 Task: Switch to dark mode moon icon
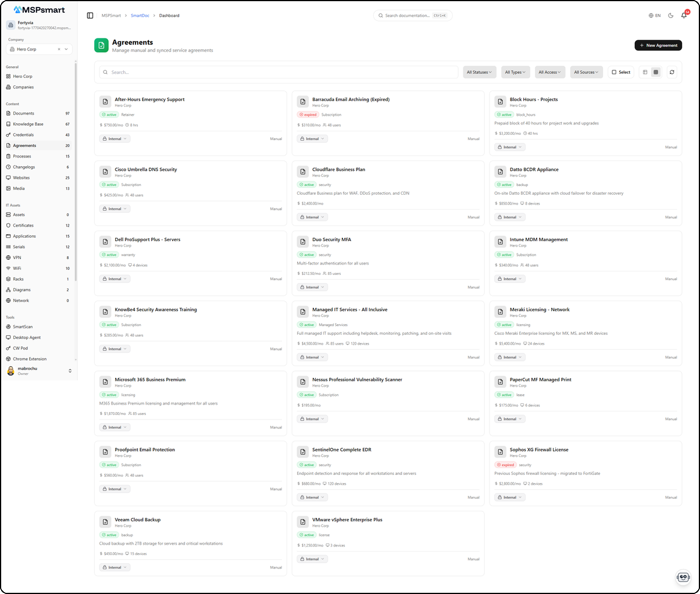(x=670, y=16)
